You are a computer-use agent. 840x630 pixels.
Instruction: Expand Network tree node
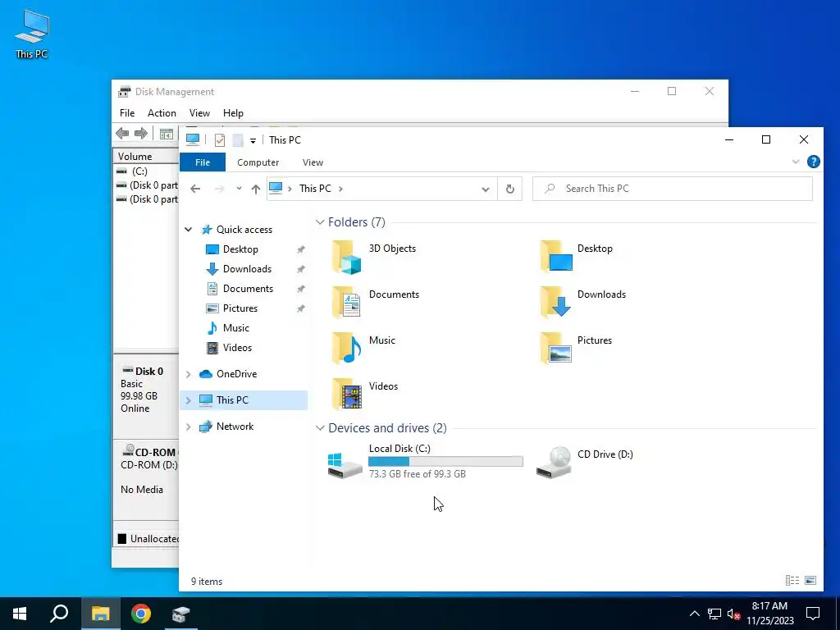click(188, 427)
